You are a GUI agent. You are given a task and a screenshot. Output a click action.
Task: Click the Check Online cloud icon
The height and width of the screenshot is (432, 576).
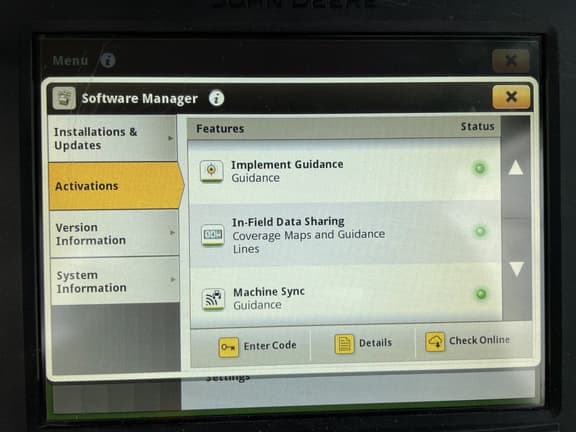(x=435, y=342)
